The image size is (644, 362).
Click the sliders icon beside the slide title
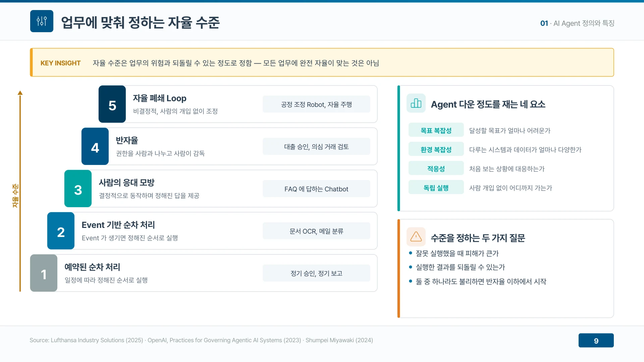pyautogui.click(x=42, y=21)
